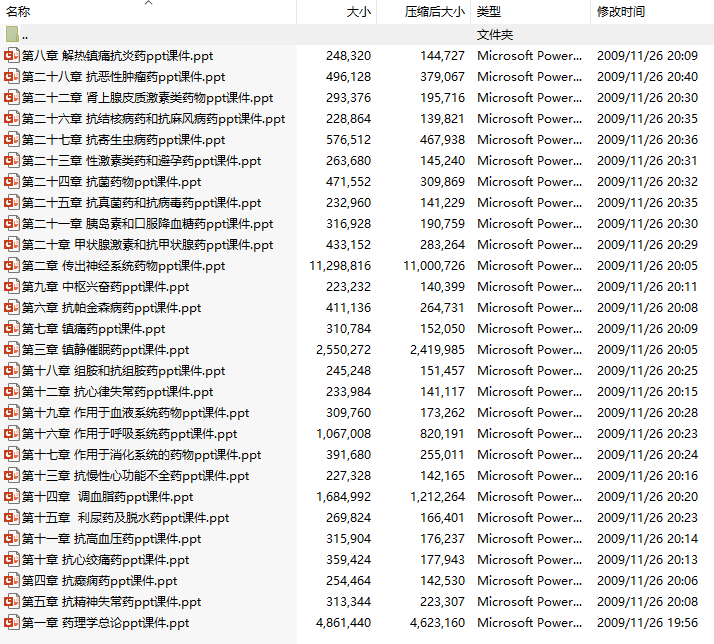
Task: Click icon next to 第二十三章 性激素类药和避孕药
Action: pyautogui.click(x=12, y=160)
